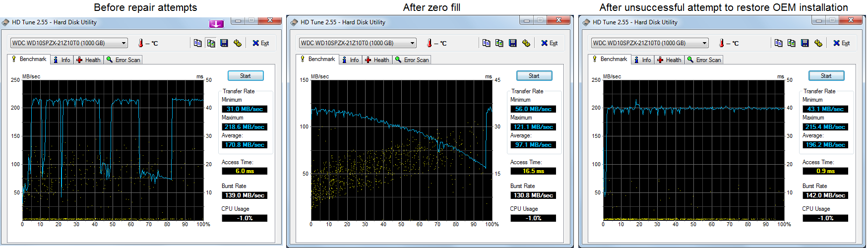Click save floppy icon in Before repair window
Viewport: 868px width, 248px height.
(224, 43)
